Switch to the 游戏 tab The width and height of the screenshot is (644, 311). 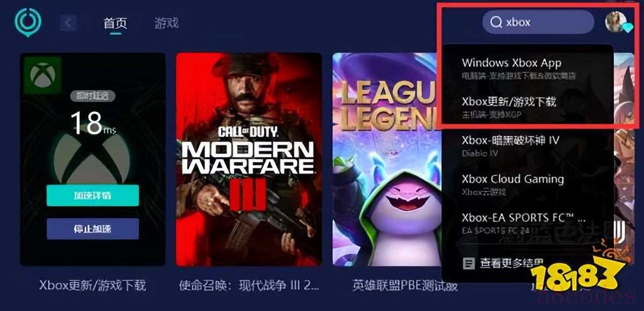[166, 23]
